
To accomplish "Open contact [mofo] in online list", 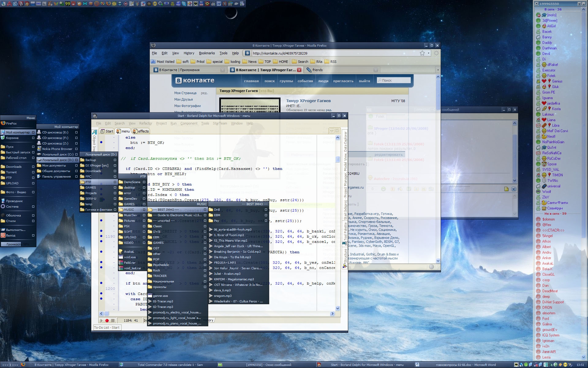I will click(x=552, y=15).
